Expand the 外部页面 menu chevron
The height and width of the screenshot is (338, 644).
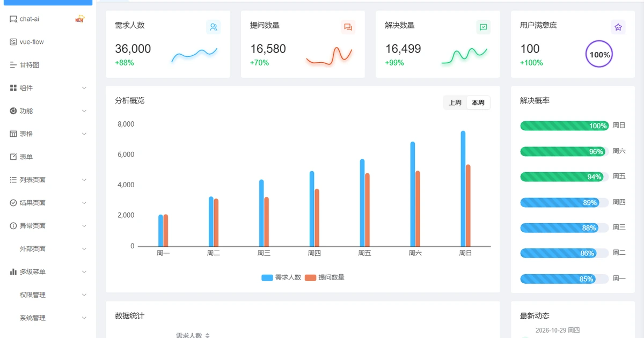pos(84,249)
